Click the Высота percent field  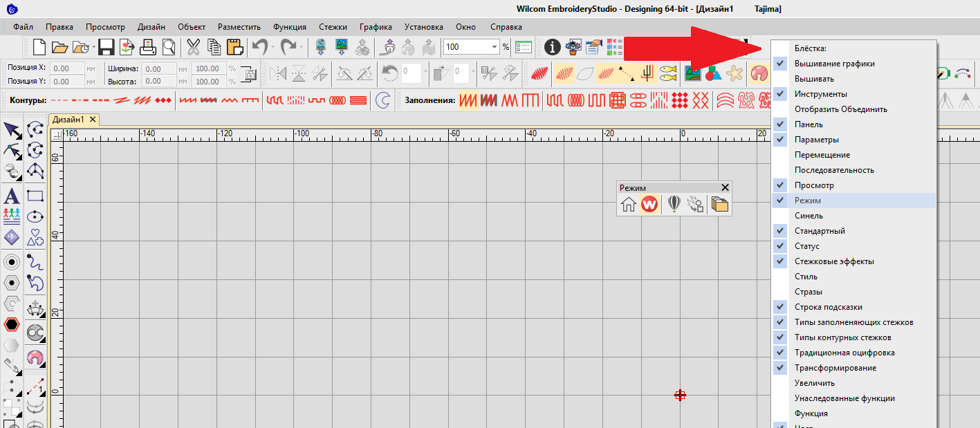208,81
